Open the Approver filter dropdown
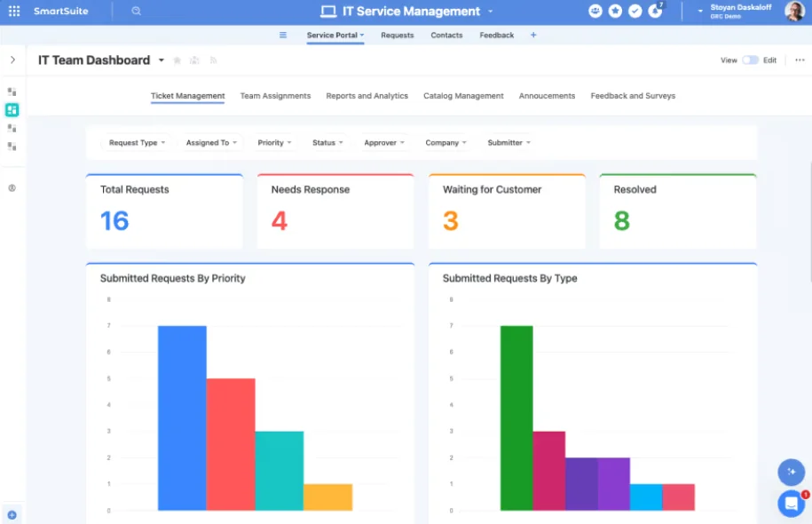 [384, 142]
